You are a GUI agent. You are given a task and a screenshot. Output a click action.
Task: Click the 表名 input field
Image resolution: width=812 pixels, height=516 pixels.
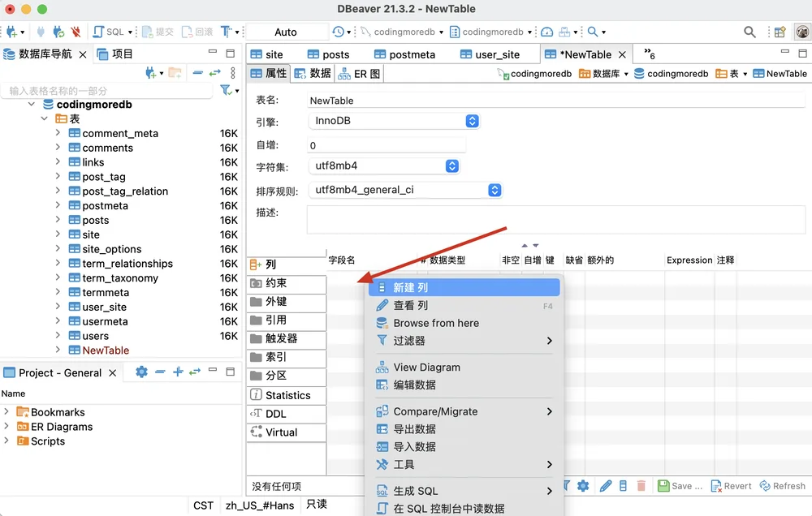click(556, 101)
